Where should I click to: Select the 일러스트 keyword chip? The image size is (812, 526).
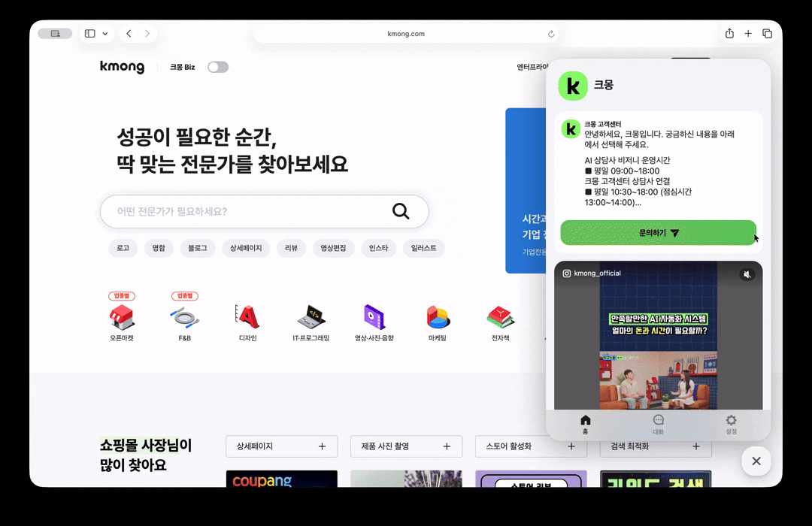(x=423, y=248)
